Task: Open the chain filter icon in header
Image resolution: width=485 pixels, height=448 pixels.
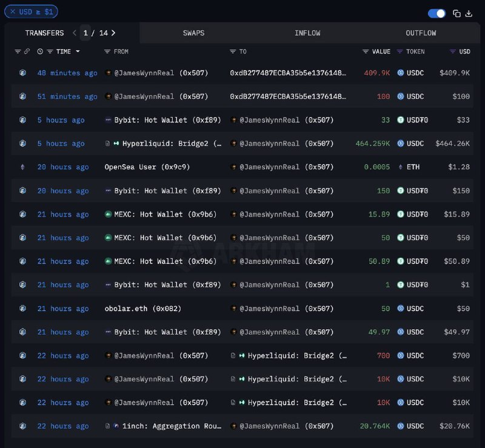Action: [x=18, y=52]
